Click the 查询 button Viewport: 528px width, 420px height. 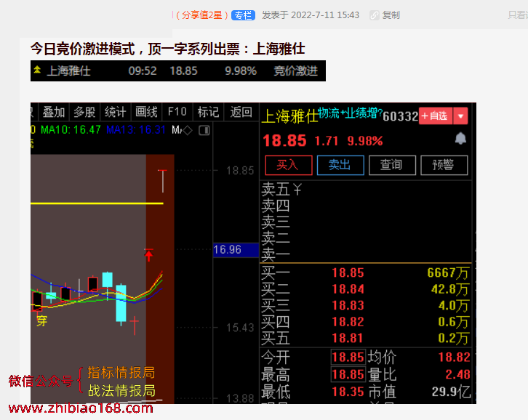click(392, 165)
